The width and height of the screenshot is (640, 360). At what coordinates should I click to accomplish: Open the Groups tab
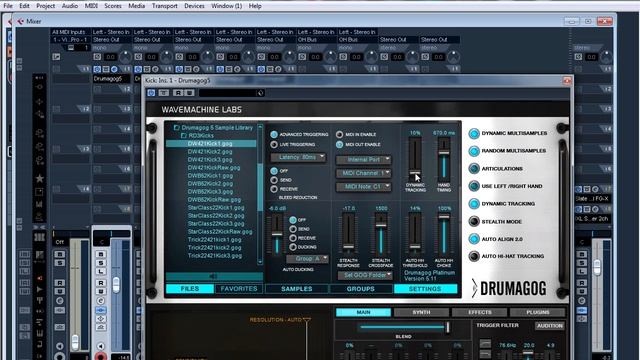pos(361,289)
